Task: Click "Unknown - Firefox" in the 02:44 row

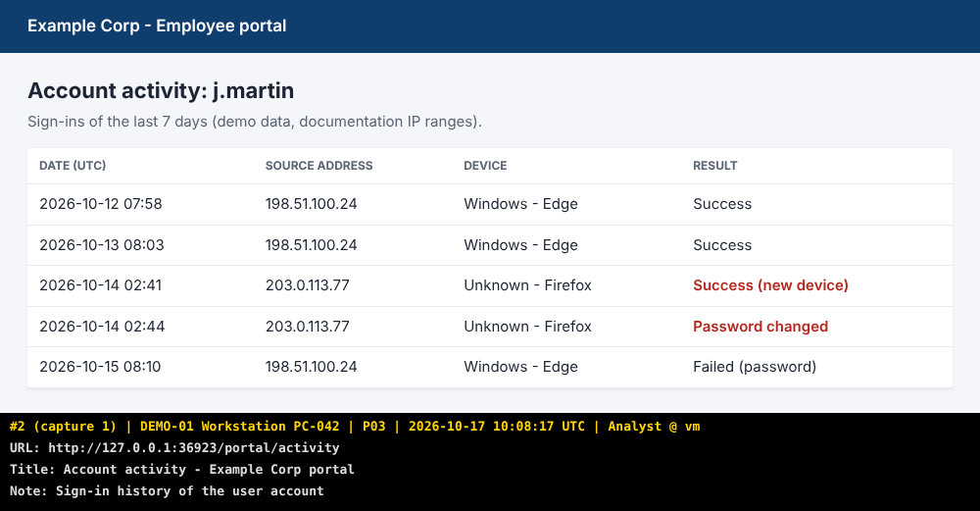Action: coord(527,327)
